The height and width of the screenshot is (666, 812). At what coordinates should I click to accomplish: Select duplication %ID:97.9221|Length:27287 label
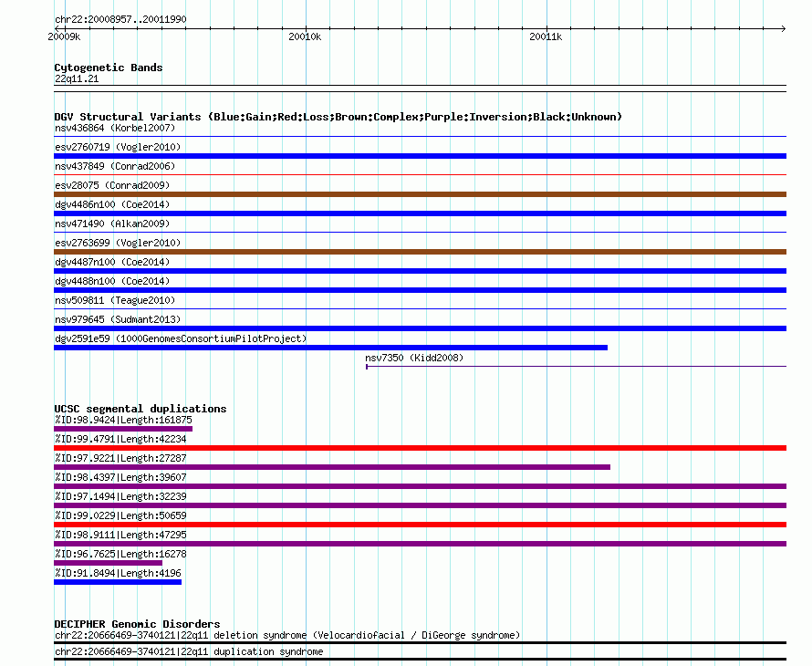(120, 458)
